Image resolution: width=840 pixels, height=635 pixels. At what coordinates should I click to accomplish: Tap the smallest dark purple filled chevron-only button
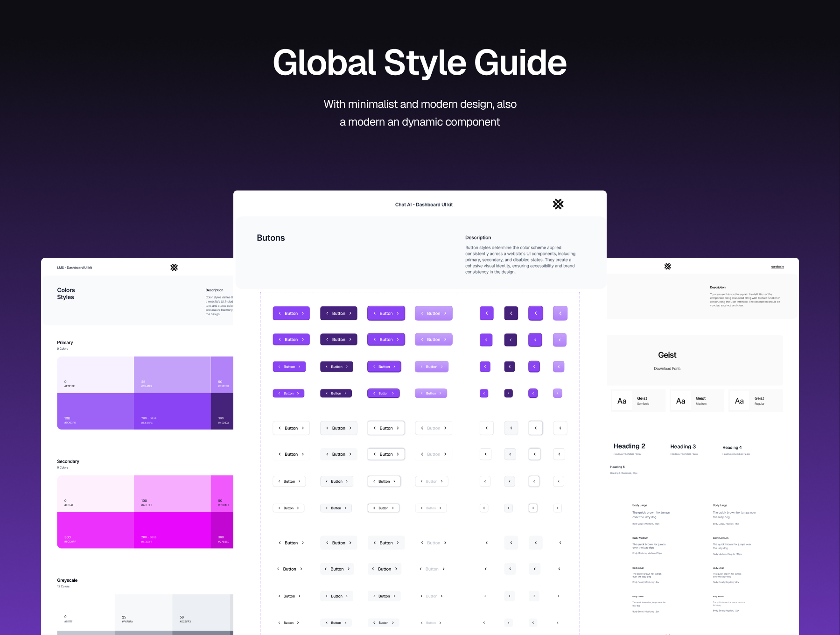509,394
